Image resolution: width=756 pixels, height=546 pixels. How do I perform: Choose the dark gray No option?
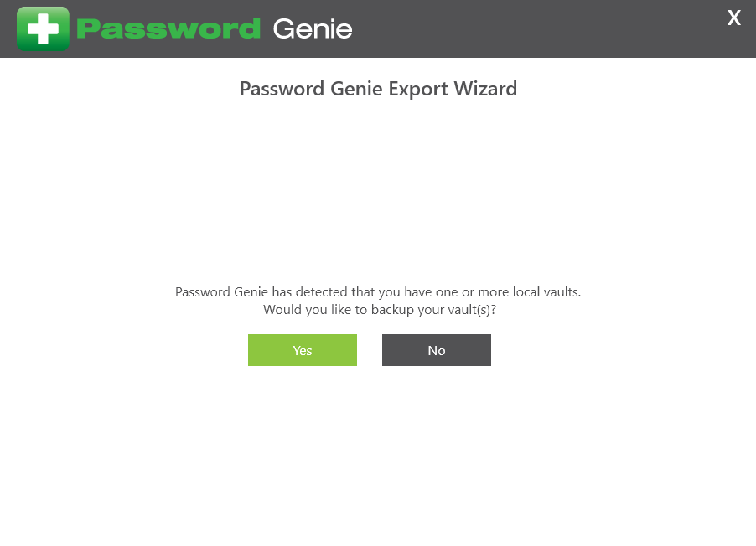click(437, 350)
